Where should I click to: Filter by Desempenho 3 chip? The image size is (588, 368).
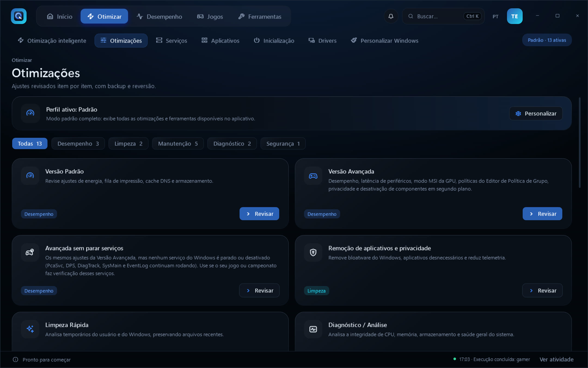tap(78, 143)
